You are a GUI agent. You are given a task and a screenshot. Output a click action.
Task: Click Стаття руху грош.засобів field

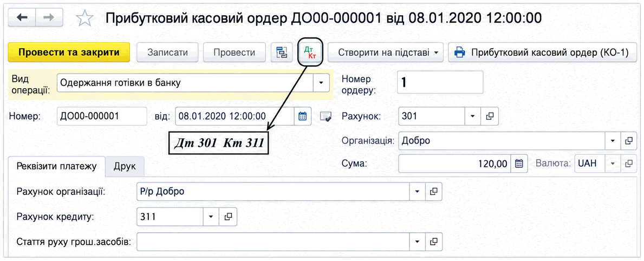tap(273, 242)
